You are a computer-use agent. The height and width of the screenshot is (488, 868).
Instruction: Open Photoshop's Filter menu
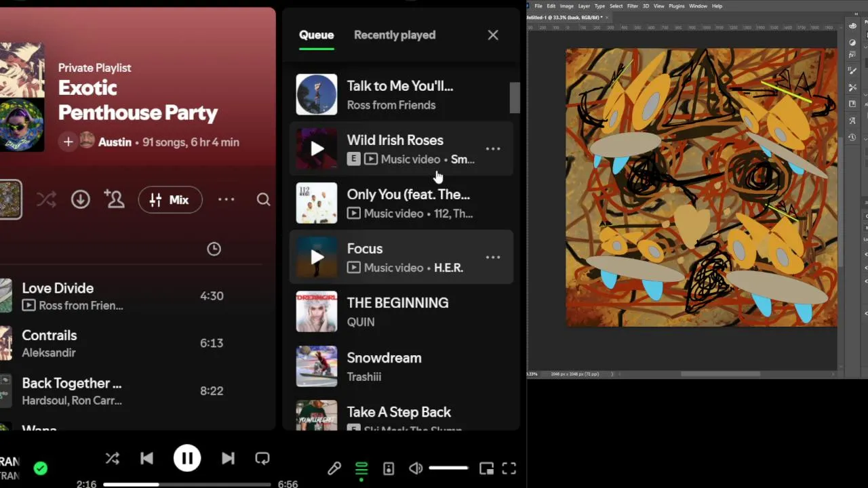(633, 6)
